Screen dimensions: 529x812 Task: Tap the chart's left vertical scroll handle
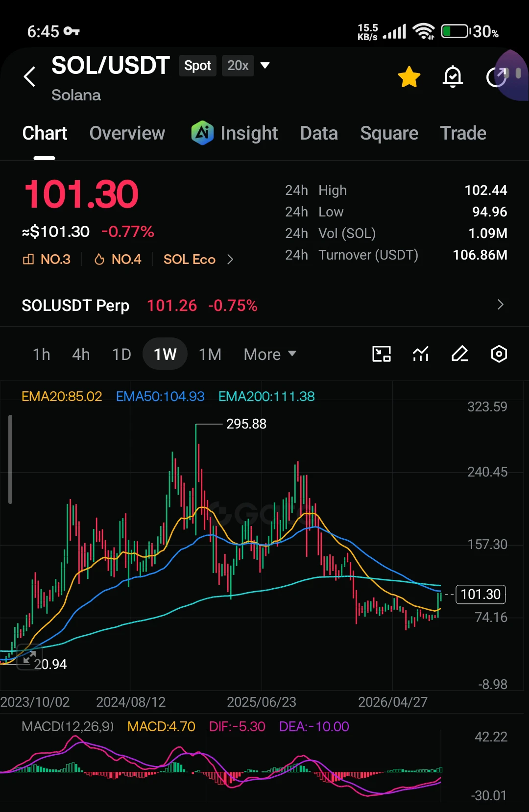(10, 459)
